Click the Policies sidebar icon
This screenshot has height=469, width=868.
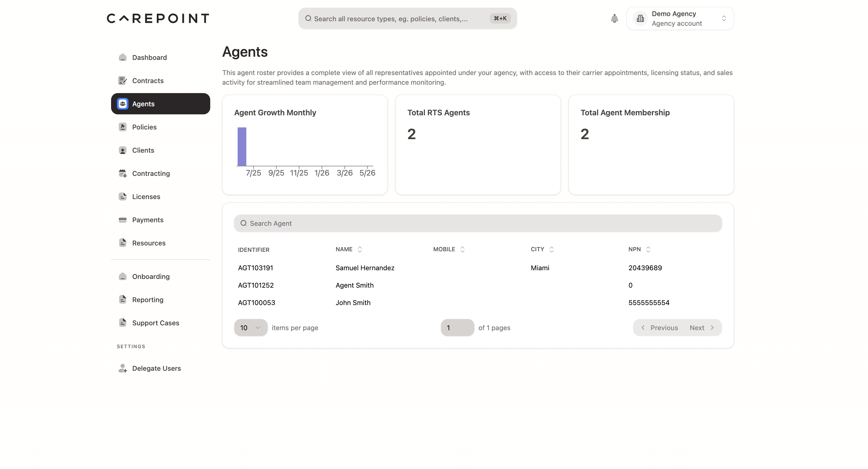pyautogui.click(x=123, y=127)
